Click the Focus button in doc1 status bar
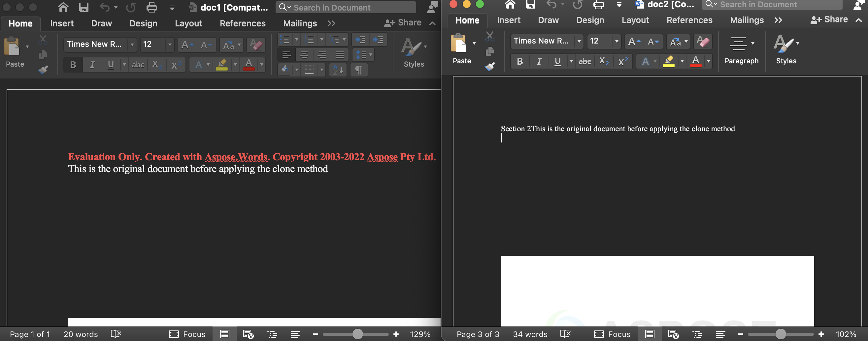 point(187,334)
